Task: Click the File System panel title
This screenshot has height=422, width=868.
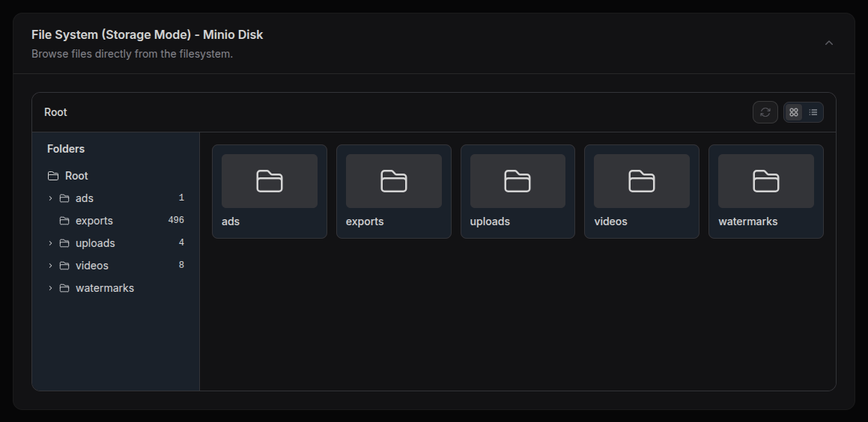Action: (x=147, y=34)
